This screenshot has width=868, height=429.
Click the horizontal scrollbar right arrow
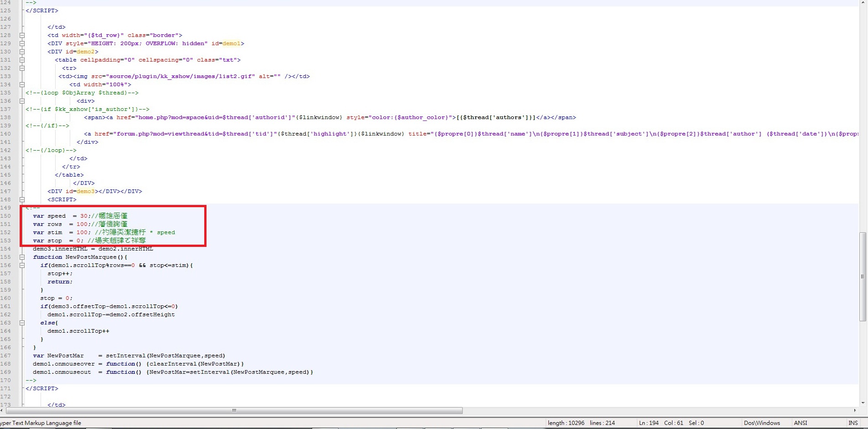point(855,410)
